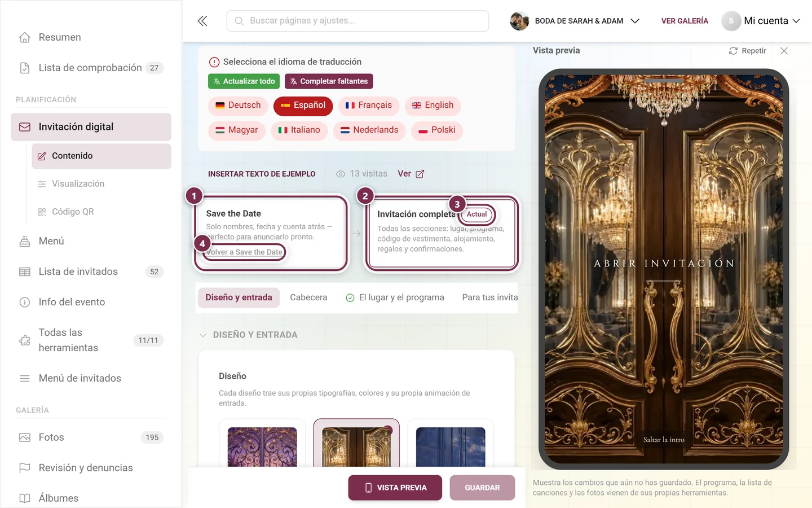Click the Guardar button
The width and height of the screenshot is (812, 508).
point(482,488)
